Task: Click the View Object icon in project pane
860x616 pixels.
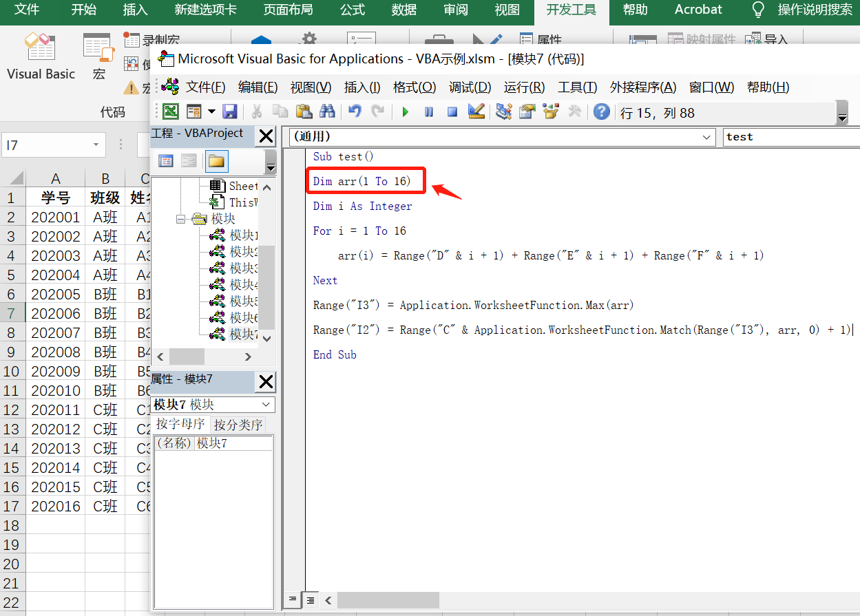Action: (x=189, y=161)
